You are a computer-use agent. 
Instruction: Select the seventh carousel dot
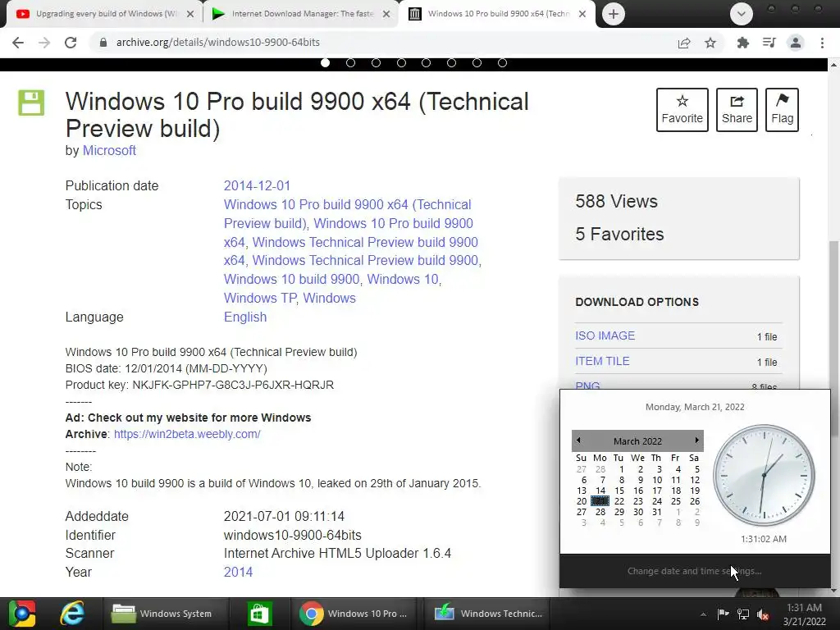click(477, 62)
